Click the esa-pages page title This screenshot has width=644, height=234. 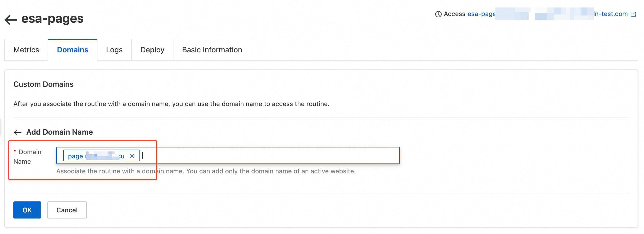52,19
